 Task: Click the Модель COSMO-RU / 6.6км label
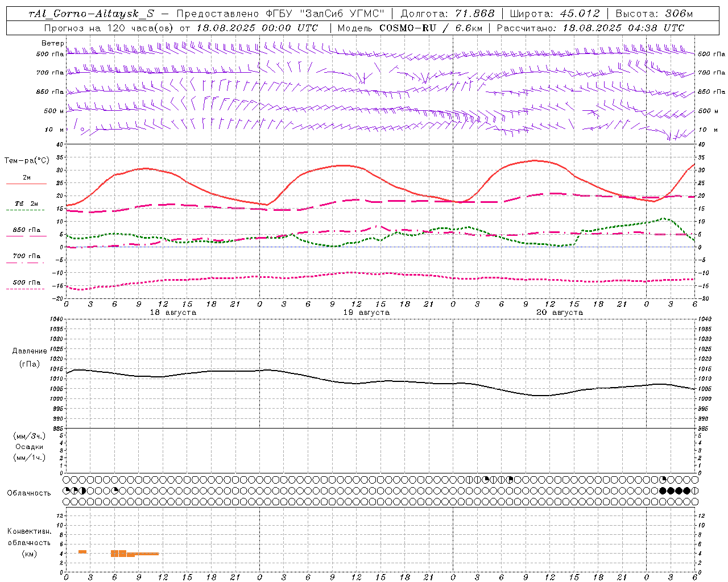409,28
